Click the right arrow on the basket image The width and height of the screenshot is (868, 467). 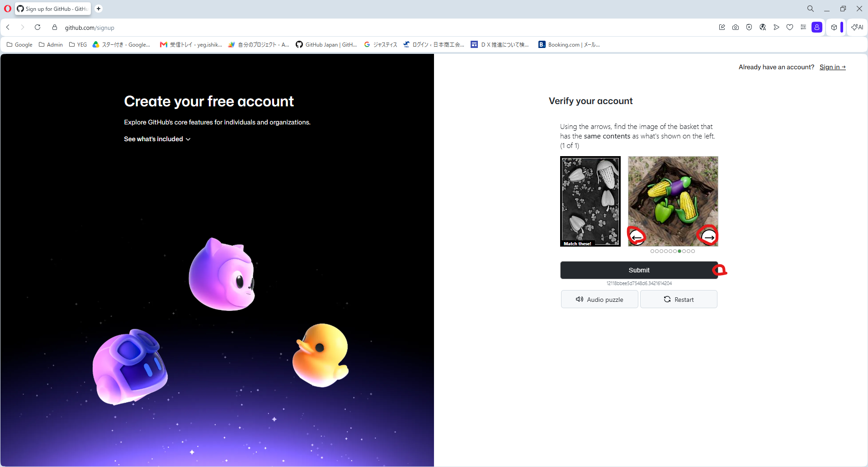pyautogui.click(x=708, y=237)
